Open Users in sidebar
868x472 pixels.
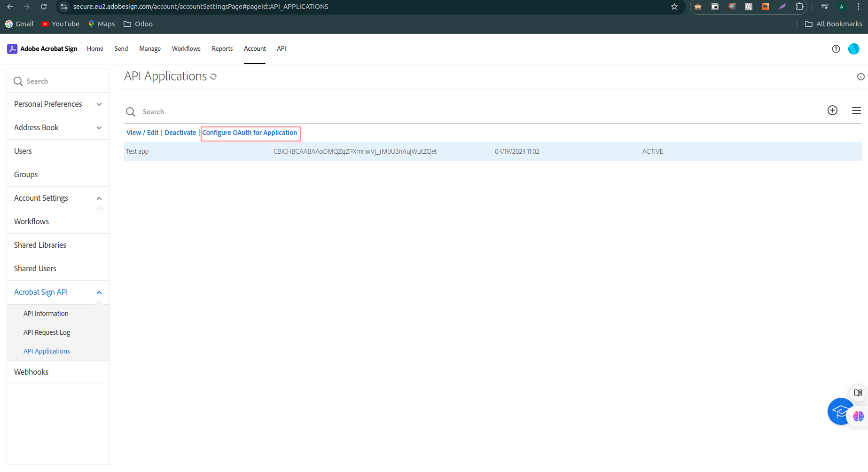58,151
